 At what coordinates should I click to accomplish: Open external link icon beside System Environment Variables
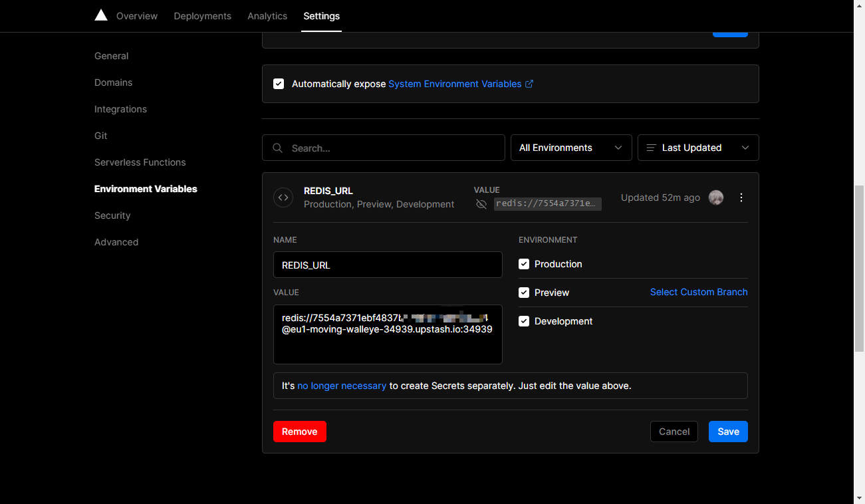[x=529, y=84]
